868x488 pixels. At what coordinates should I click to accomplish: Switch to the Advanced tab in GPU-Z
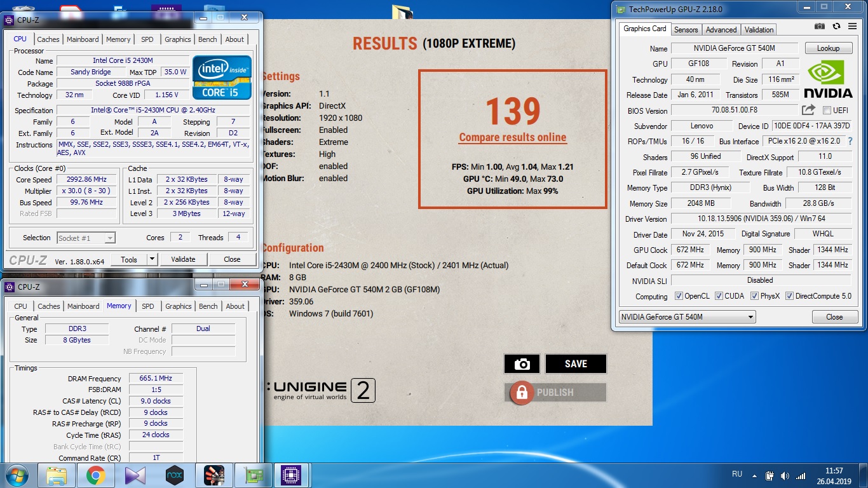point(721,30)
